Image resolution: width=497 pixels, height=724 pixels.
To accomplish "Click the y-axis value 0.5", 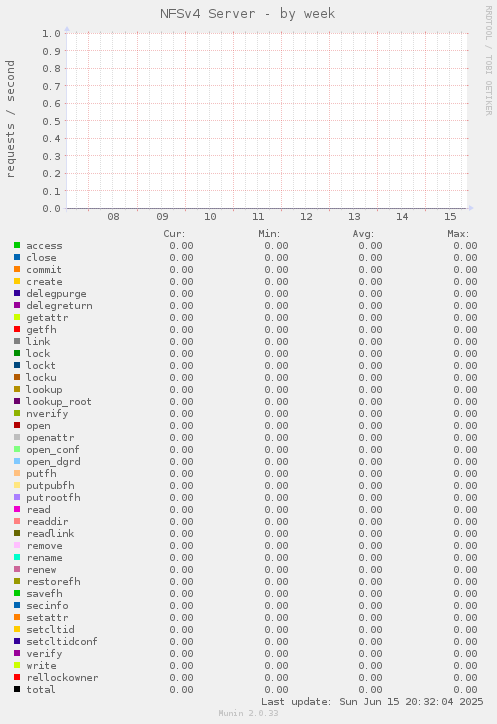I will [x=51, y=121].
